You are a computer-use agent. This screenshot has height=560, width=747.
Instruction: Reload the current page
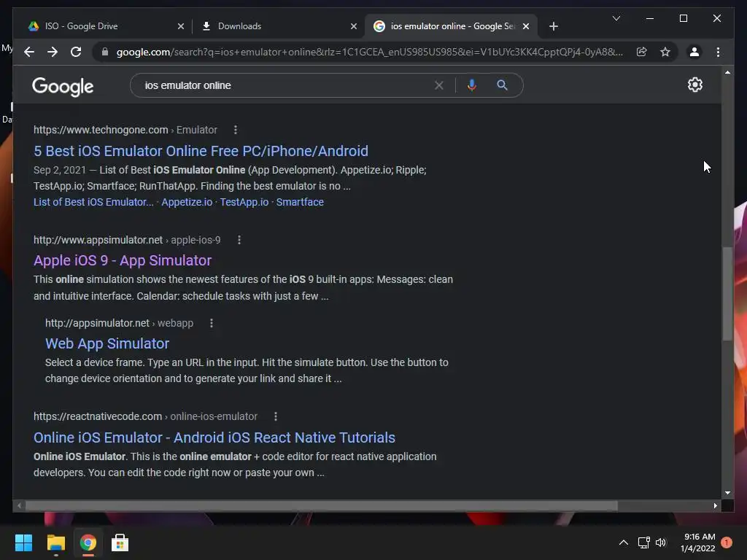point(76,52)
